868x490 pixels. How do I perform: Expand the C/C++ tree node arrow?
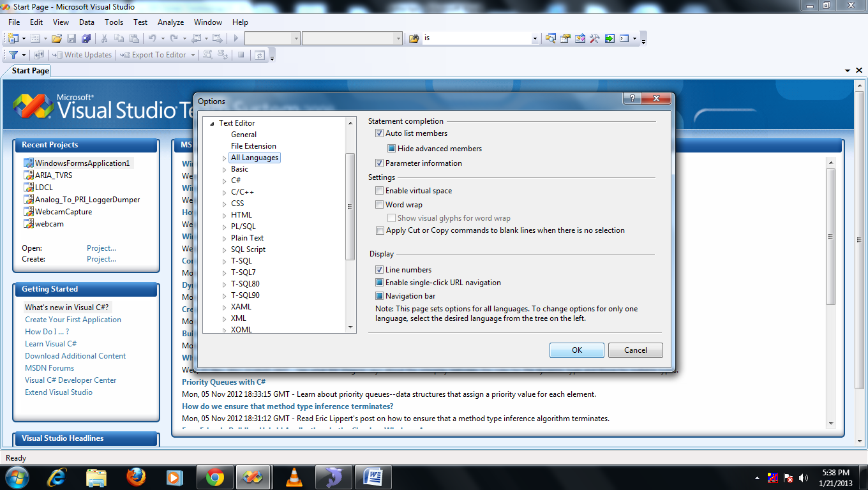coord(224,193)
